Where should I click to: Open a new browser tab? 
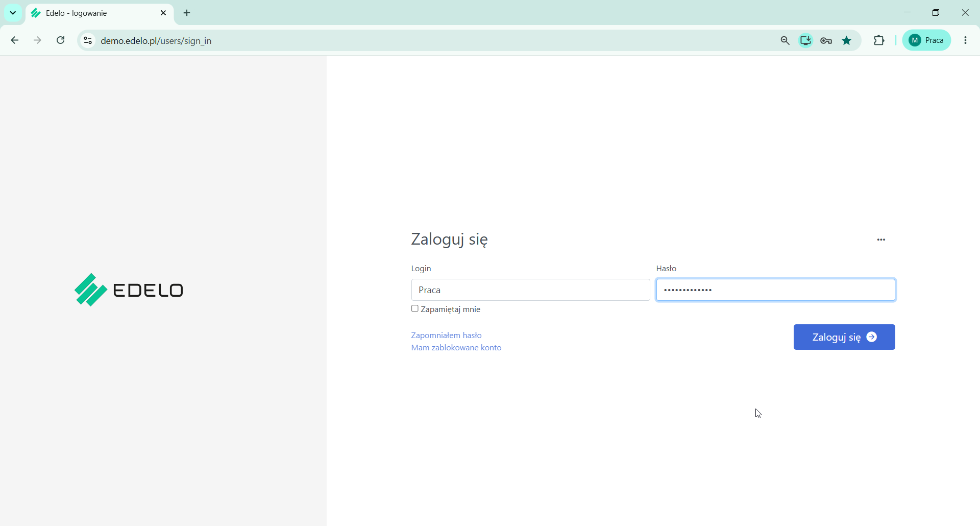[187, 13]
